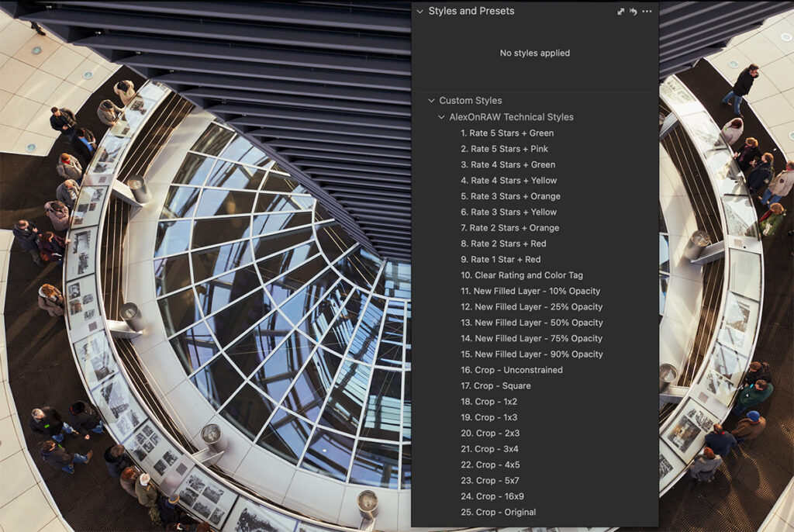The image size is (794, 532).
Task: Create a New Filled Layer at 50% Opacity
Action: coord(533,323)
